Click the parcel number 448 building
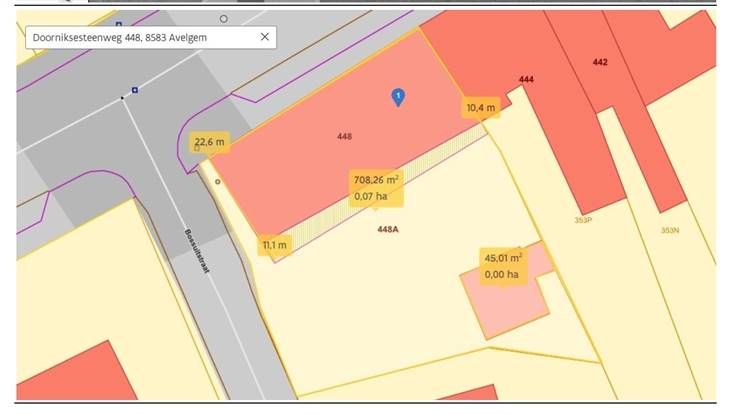Screen dimensions: 736x415 (x=344, y=137)
